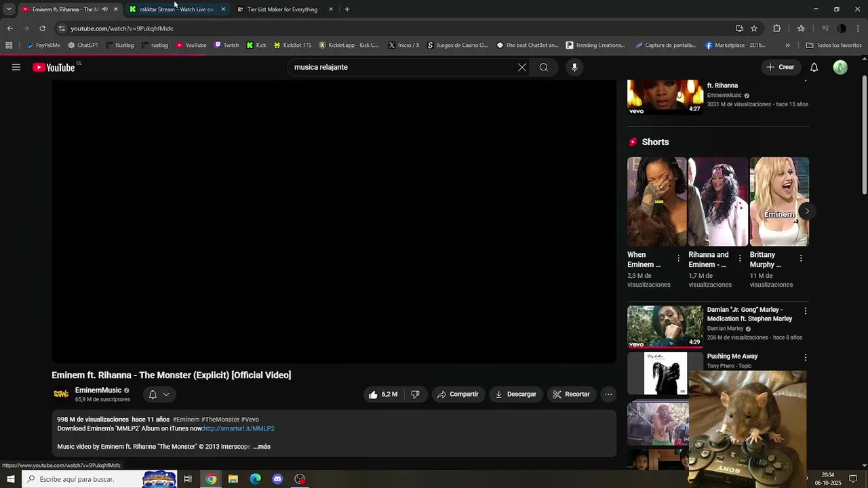The height and width of the screenshot is (488, 868).
Task: Bookmark this page with the star
Action: 754,28
